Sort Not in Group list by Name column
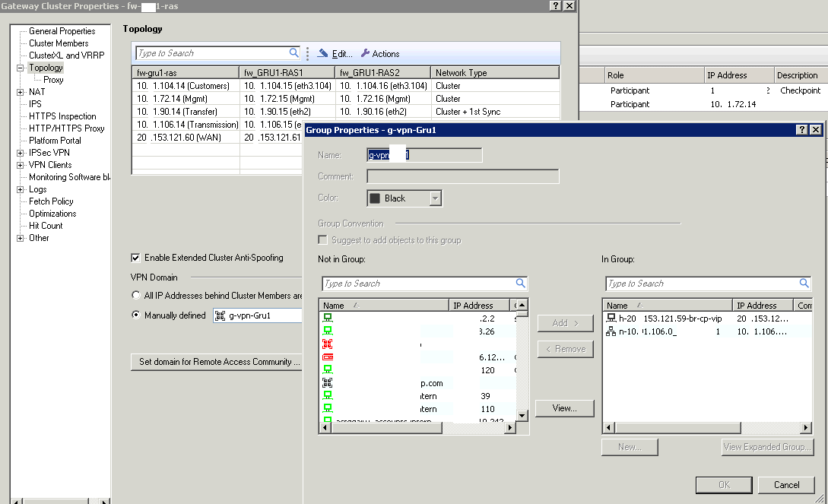 pyautogui.click(x=384, y=305)
